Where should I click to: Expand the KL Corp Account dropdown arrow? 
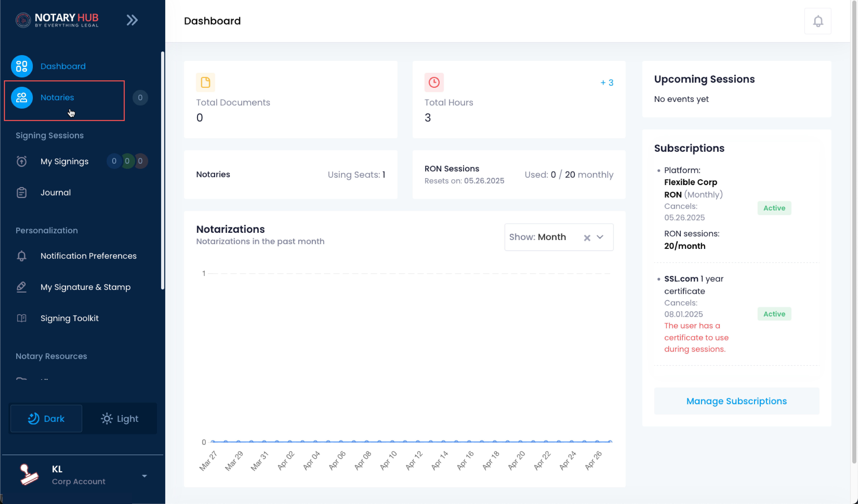pyautogui.click(x=144, y=476)
